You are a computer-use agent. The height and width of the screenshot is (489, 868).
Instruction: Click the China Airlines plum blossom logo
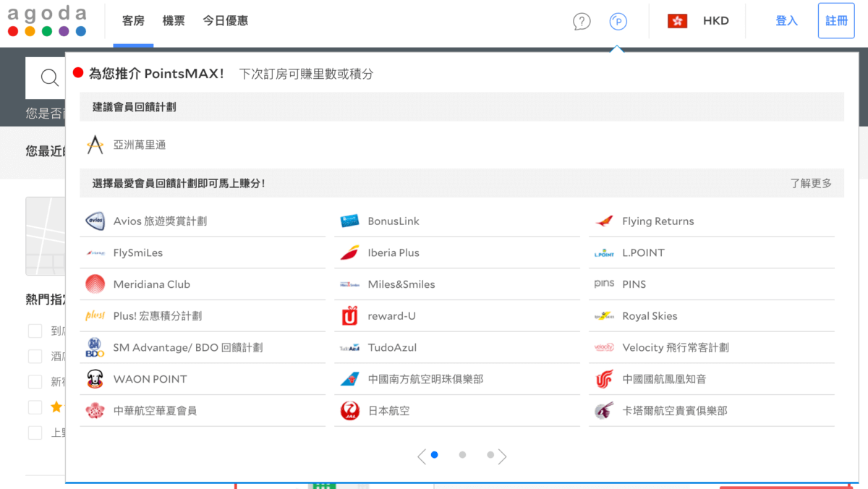(x=95, y=411)
